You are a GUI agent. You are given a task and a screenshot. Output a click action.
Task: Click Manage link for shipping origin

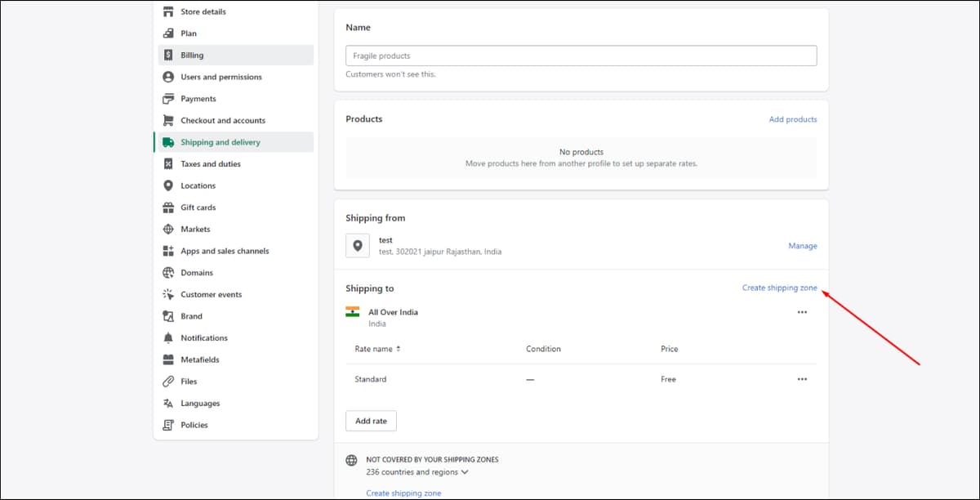(x=803, y=246)
